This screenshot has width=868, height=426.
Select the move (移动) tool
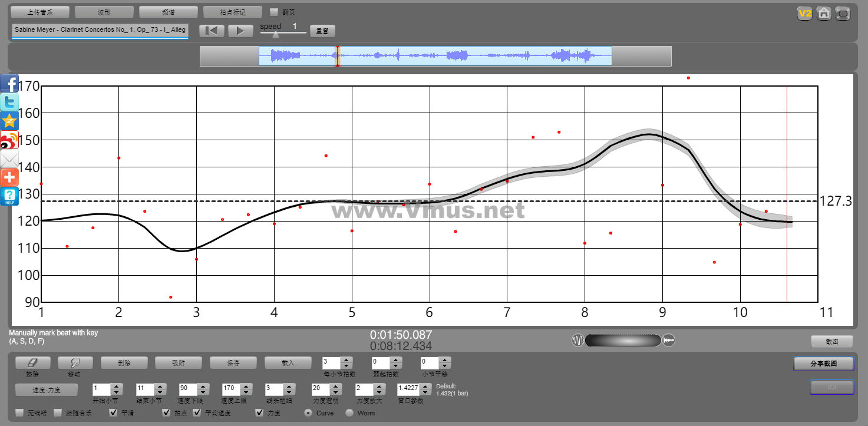coord(75,363)
